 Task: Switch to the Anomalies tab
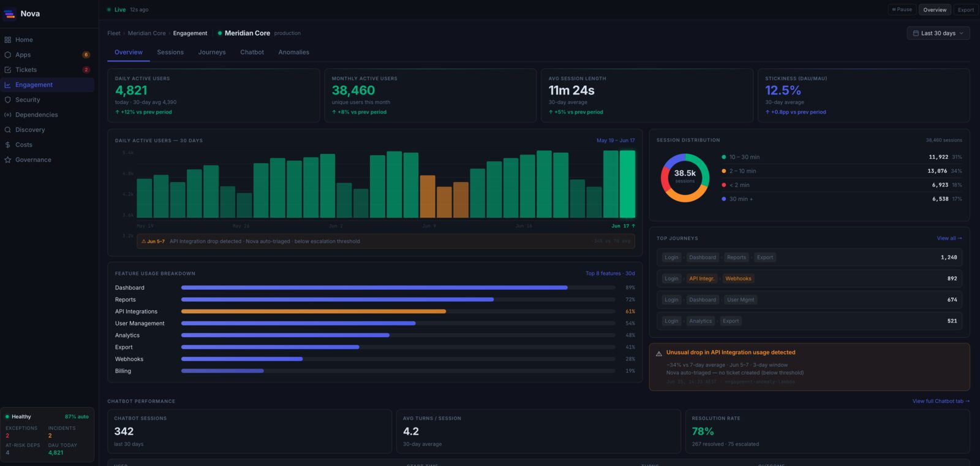pos(293,53)
